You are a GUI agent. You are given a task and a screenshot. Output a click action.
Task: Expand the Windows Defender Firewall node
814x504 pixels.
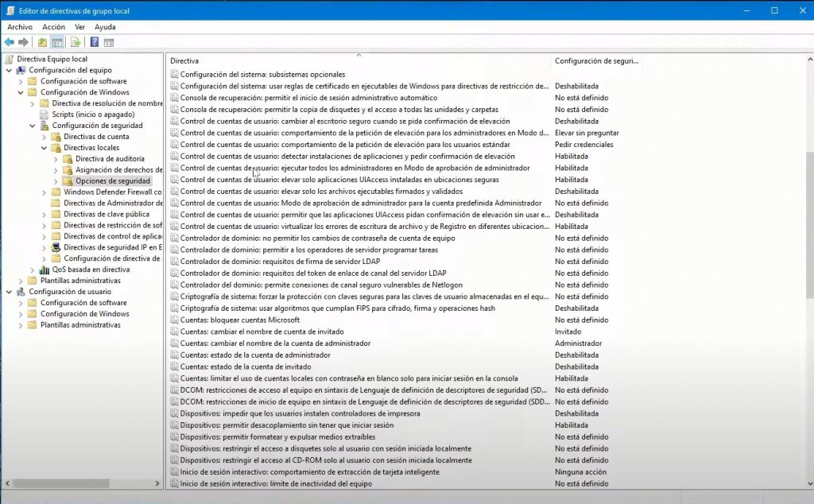(x=45, y=192)
